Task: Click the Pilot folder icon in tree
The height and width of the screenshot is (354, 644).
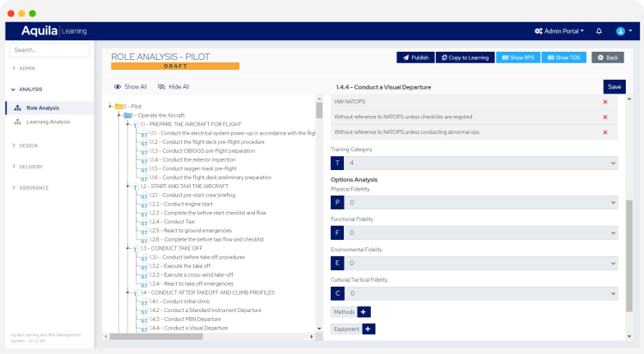Action: pyautogui.click(x=118, y=106)
